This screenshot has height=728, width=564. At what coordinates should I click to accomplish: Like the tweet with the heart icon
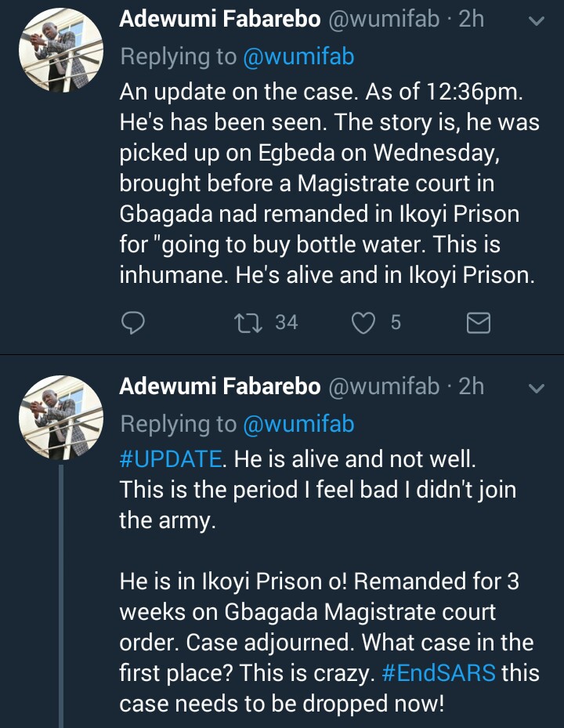(363, 322)
